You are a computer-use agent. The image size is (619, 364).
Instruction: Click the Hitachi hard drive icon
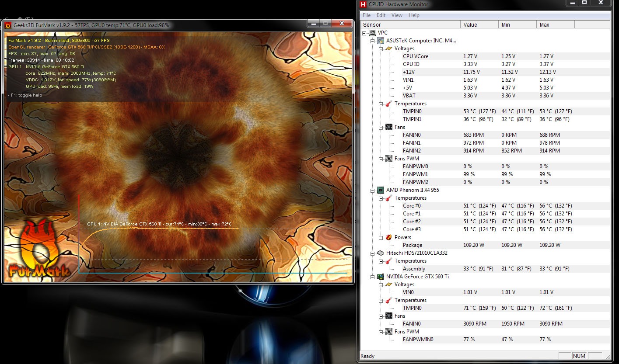(x=381, y=253)
